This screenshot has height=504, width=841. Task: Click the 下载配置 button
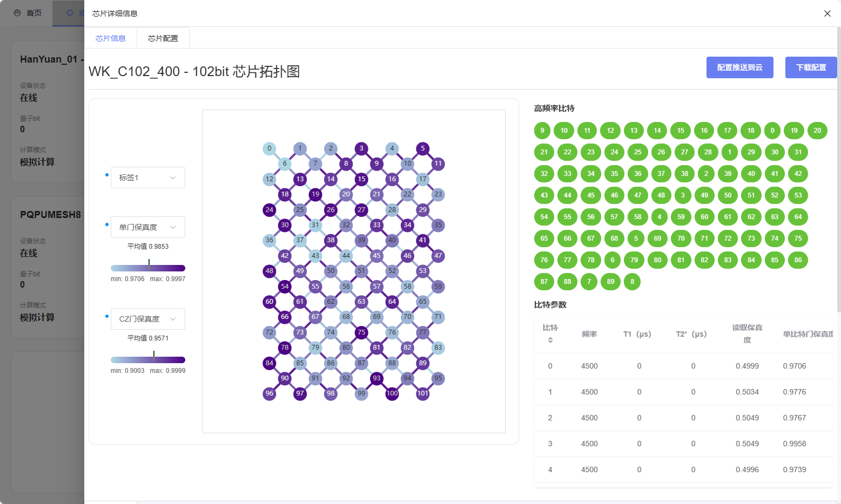click(811, 67)
